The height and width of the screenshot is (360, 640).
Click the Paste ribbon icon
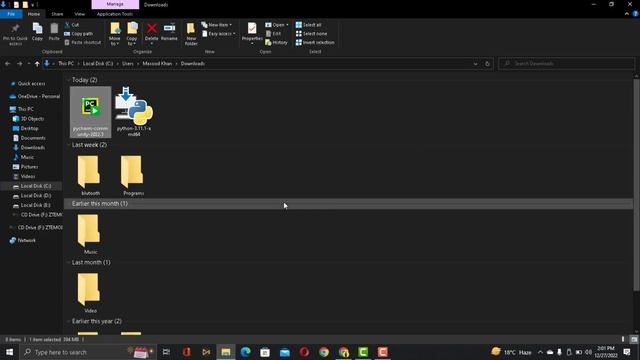click(x=54, y=29)
